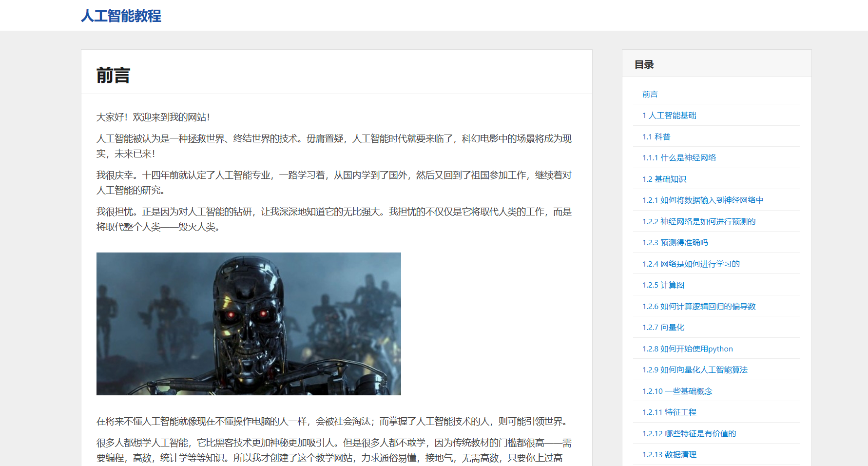
Task: Click the paragraph starting 很多人都想学人工智能
Action: click(334, 450)
